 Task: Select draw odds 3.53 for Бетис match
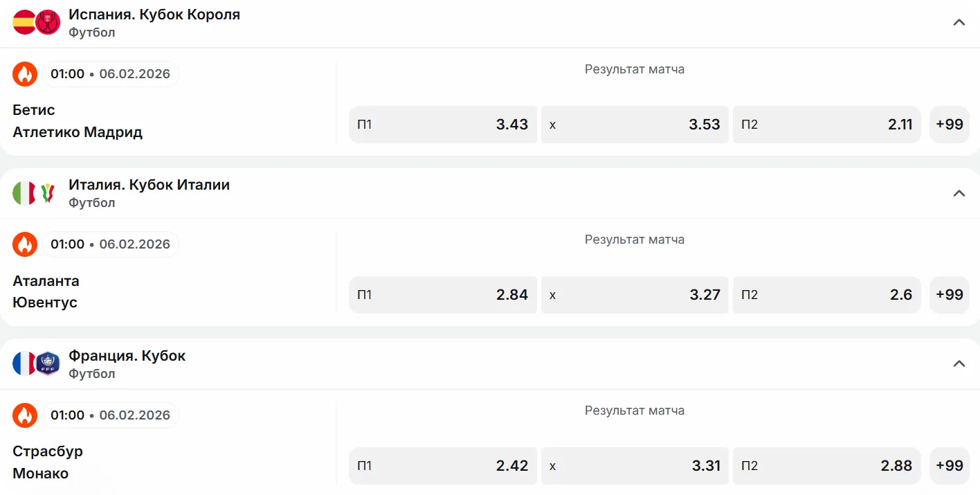635,125
